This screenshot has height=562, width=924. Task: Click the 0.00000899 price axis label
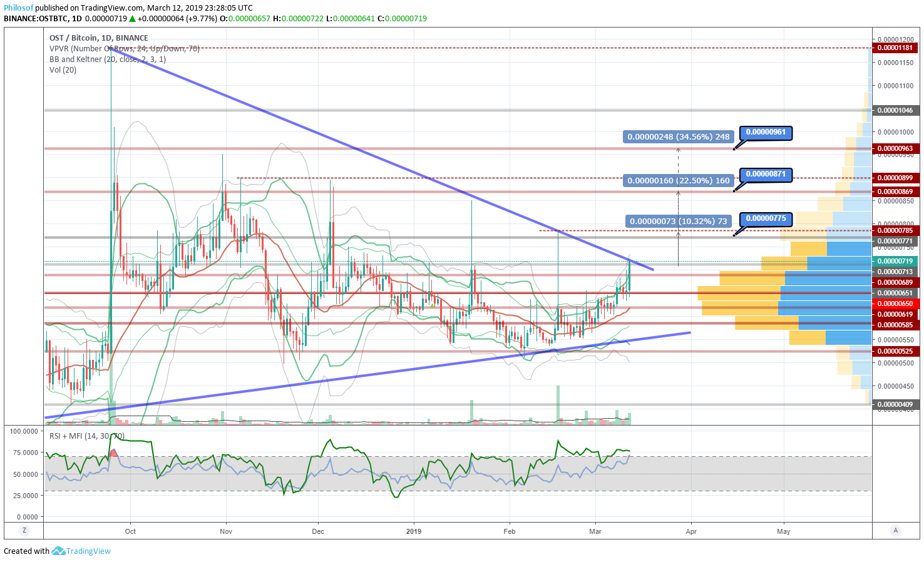pyautogui.click(x=895, y=178)
